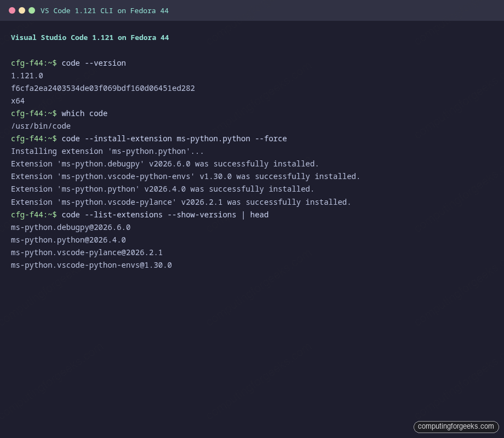Click the computingforgeeks.com badge
This screenshot has width=504, height=438.
[x=456, y=427]
